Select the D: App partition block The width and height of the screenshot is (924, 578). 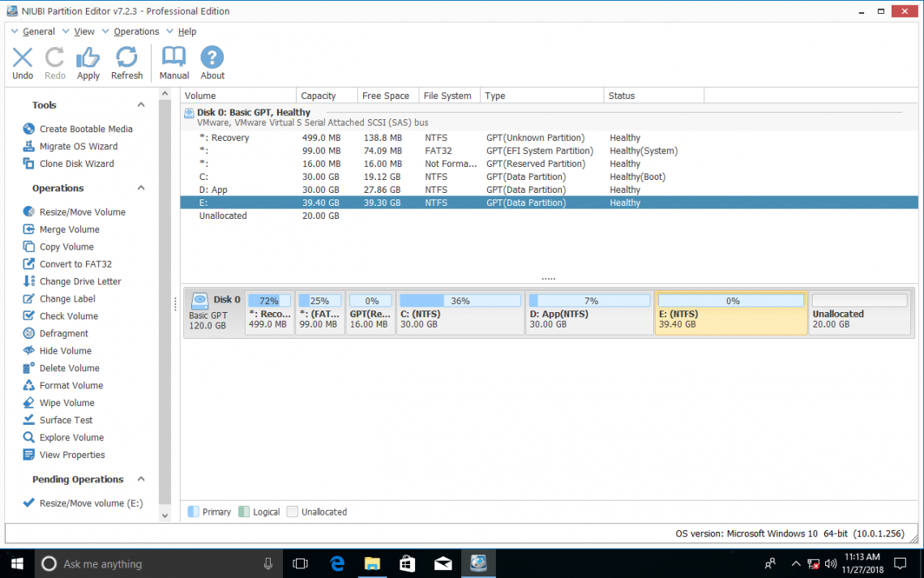[589, 313]
